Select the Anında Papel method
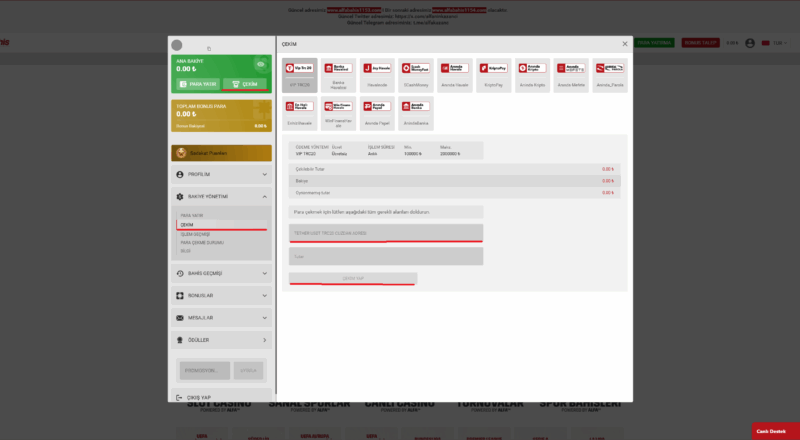 [x=377, y=113]
